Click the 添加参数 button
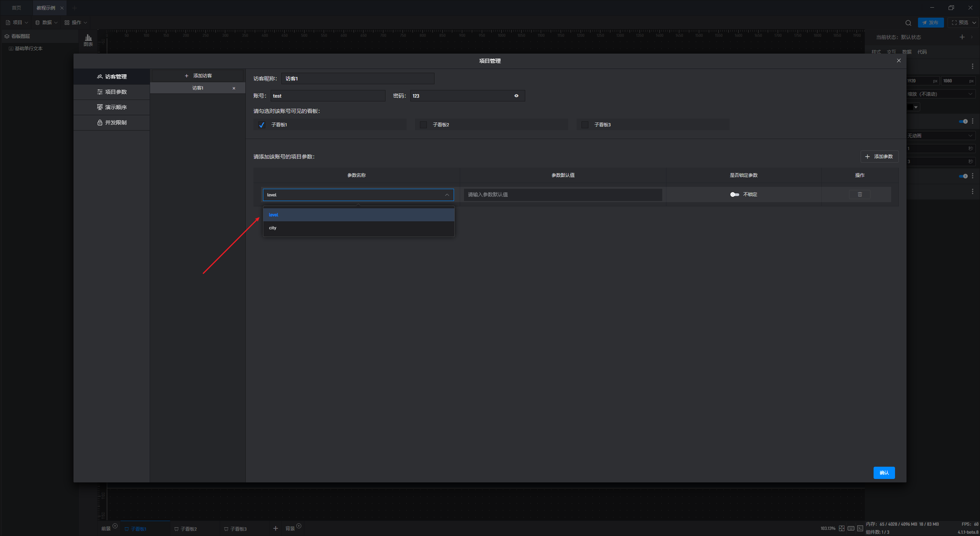980x536 pixels. 879,157
